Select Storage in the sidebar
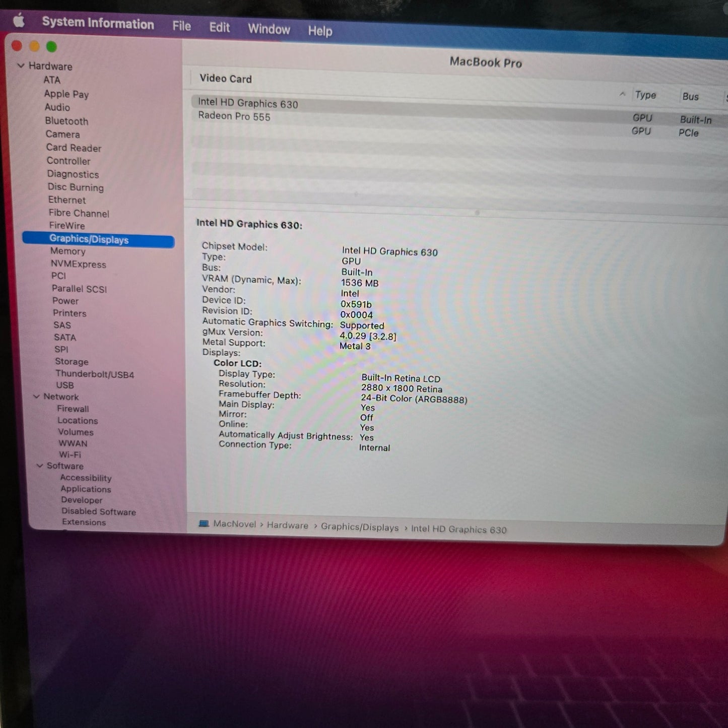 (x=72, y=362)
